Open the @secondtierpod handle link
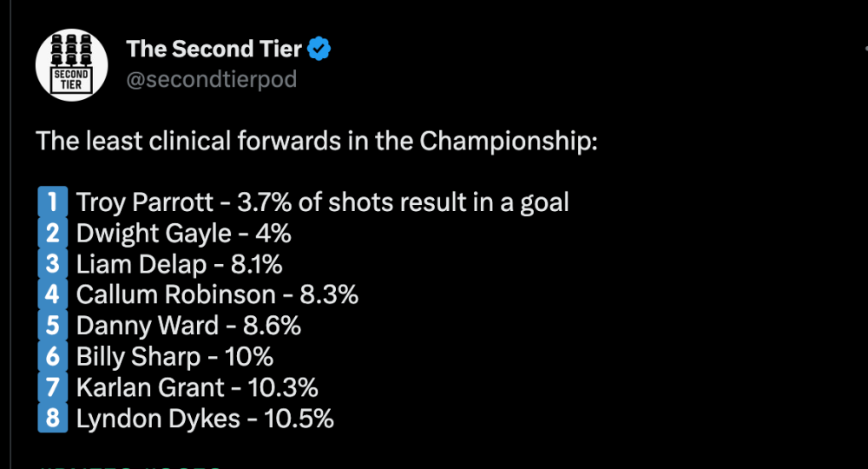The width and height of the screenshot is (868, 469). pyautogui.click(x=212, y=80)
